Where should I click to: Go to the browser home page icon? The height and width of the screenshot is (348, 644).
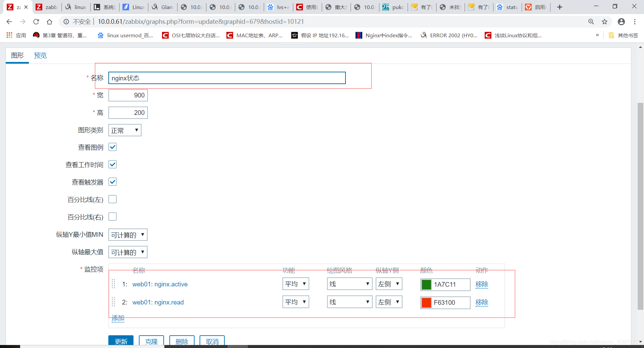point(49,21)
